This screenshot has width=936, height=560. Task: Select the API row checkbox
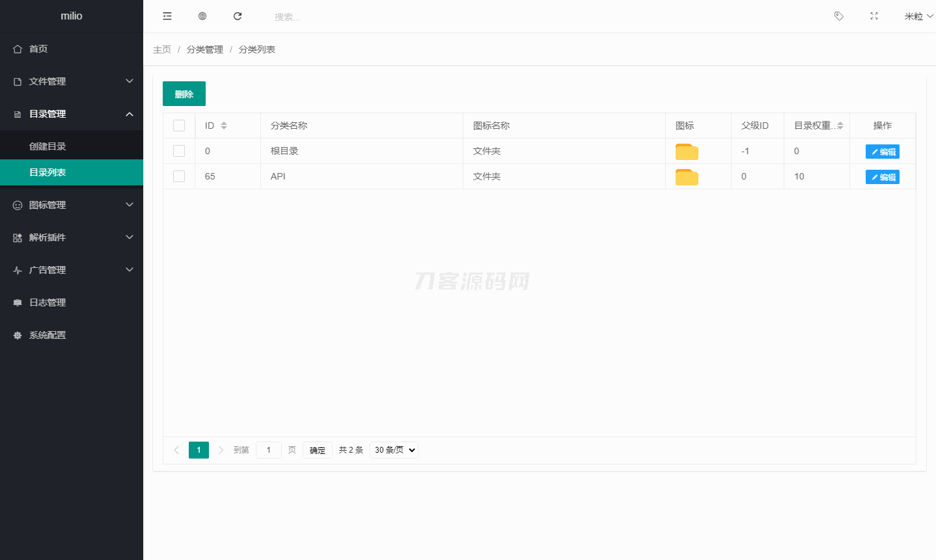179,176
